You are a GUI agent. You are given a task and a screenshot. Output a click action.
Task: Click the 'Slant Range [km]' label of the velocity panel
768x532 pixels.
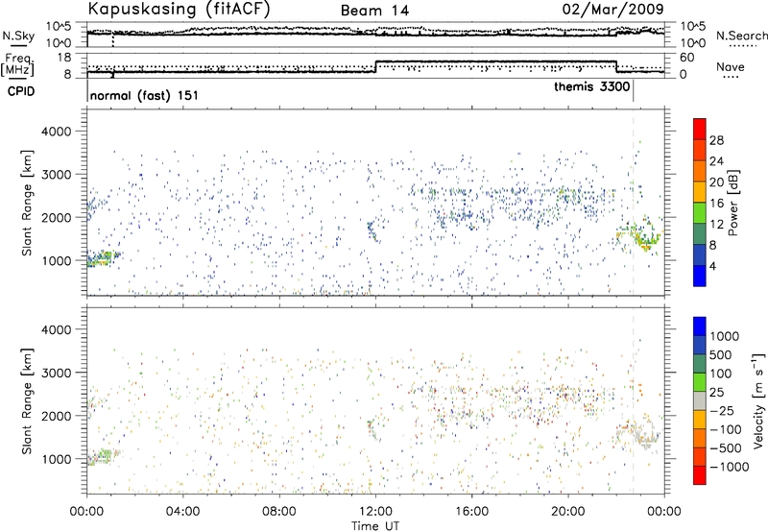[27, 400]
